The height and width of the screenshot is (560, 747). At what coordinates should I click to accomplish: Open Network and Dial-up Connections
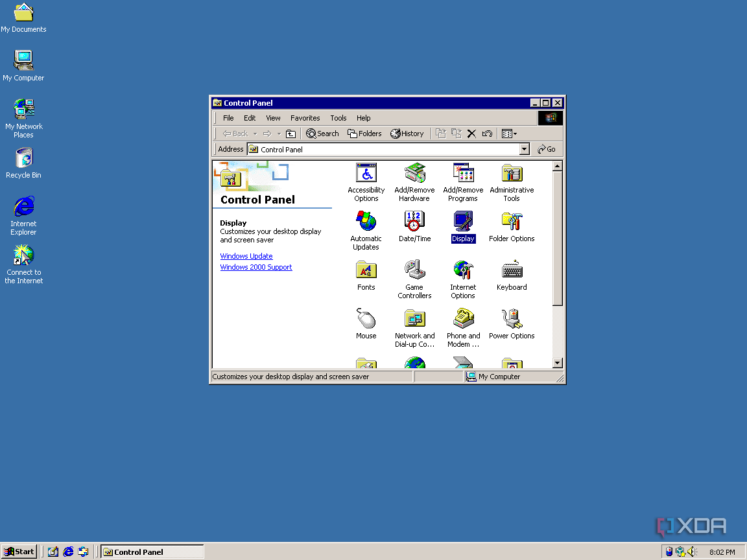tap(414, 319)
